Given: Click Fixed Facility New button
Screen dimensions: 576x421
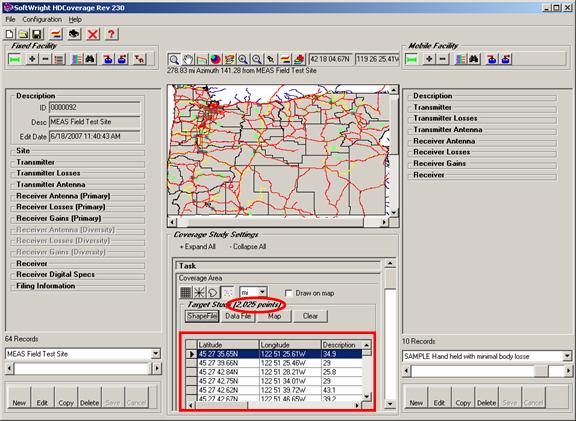Looking at the screenshot, I should click(19, 397).
